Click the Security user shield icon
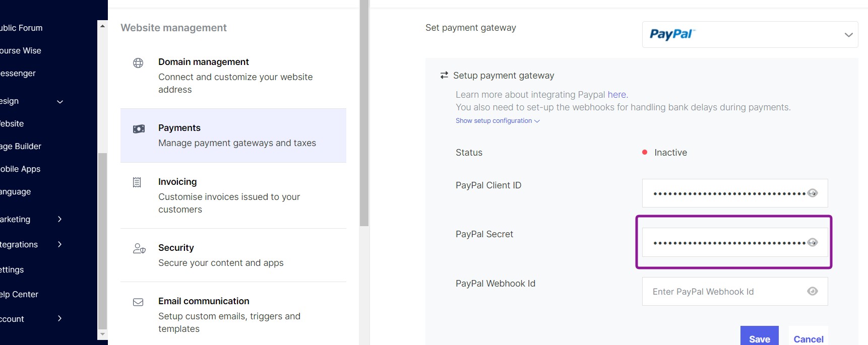Viewport: 868px width, 345px height. coord(139,248)
